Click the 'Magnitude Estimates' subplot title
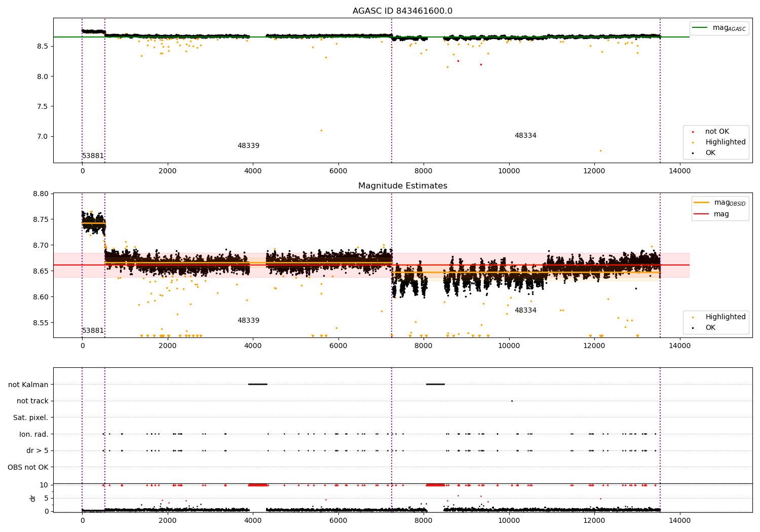Viewport: 760px width, 532px height. (402, 186)
